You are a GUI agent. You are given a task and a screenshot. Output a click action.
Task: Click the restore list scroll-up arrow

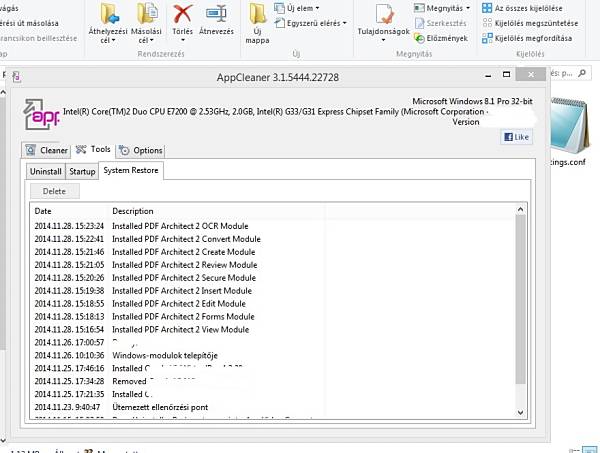pyautogui.click(x=520, y=209)
